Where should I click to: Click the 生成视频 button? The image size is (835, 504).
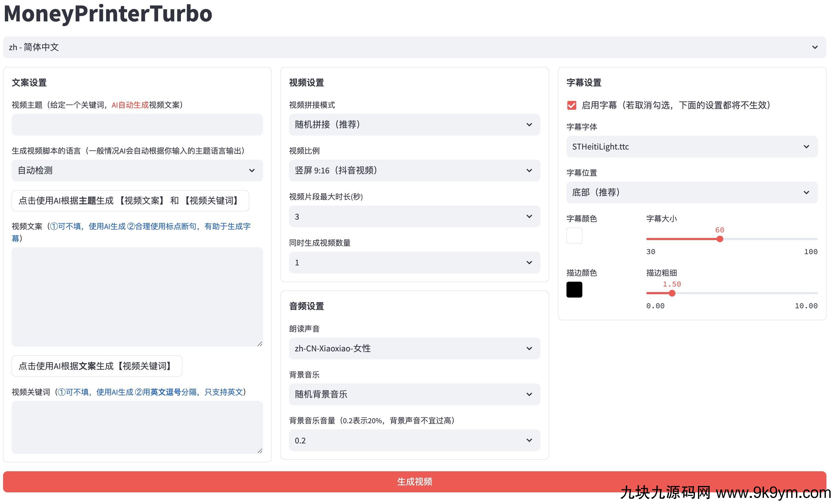pyautogui.click(x=414, y=482)
